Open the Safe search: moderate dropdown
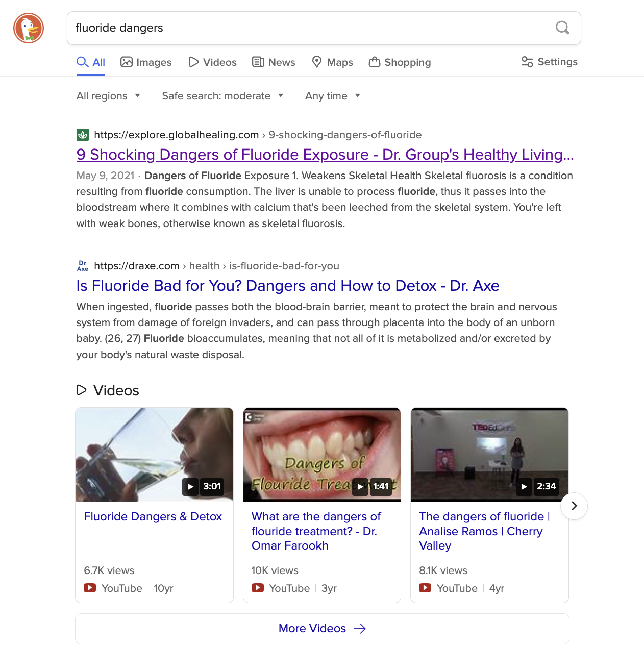Image resolution: width=644 pixels, height=647 pixels. click(222, 96)
